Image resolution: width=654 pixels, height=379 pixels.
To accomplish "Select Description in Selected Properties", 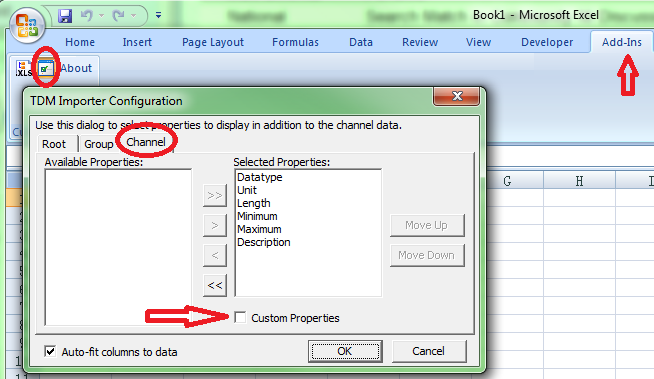I will (264, 242).
